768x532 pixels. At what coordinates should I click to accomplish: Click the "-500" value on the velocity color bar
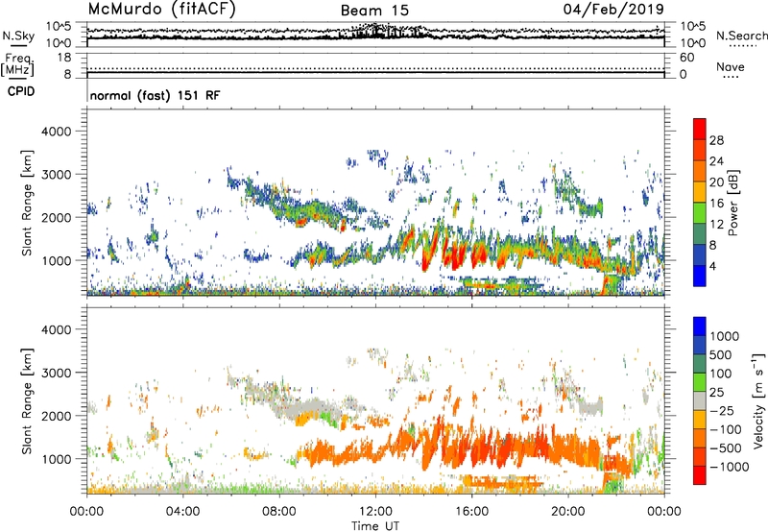click(726, 448)
